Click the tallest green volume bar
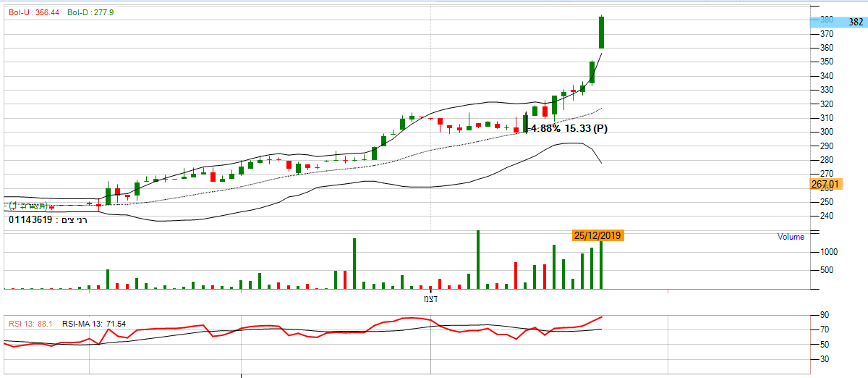Viewport: 868px width, 378px height. 477,259
